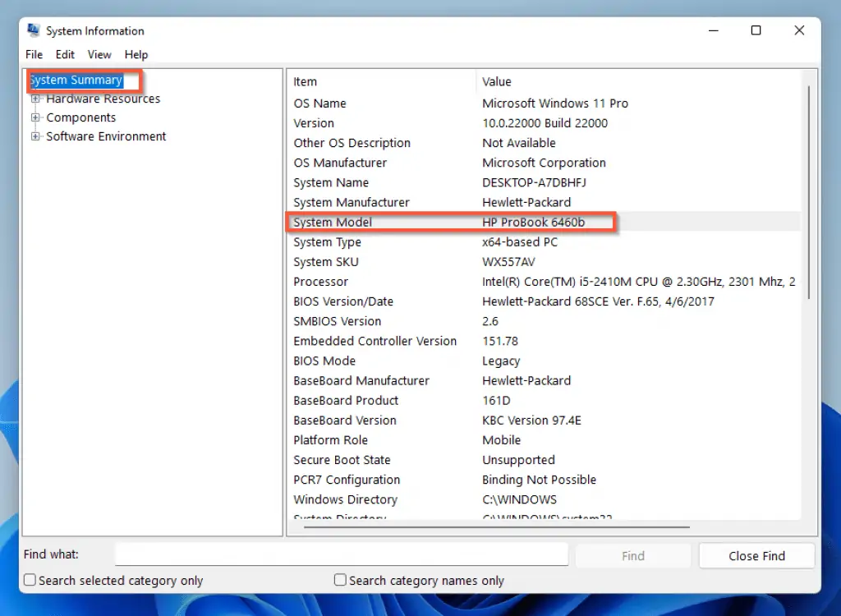Screen dimensions: 841x616
Task: Expand the Software Environment tree node
Action: pos(35,136)
